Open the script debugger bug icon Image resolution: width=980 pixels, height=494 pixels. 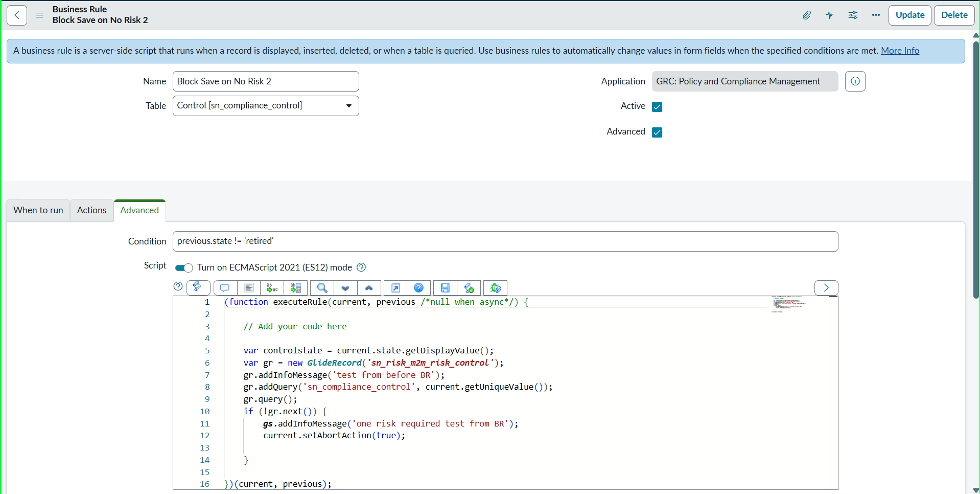pos(495,288)
